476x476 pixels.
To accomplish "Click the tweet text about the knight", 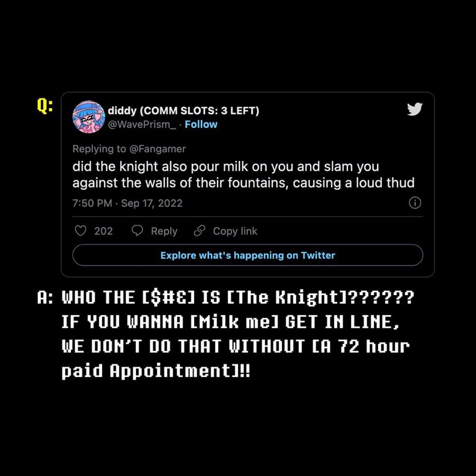I will tap(243, 174).
